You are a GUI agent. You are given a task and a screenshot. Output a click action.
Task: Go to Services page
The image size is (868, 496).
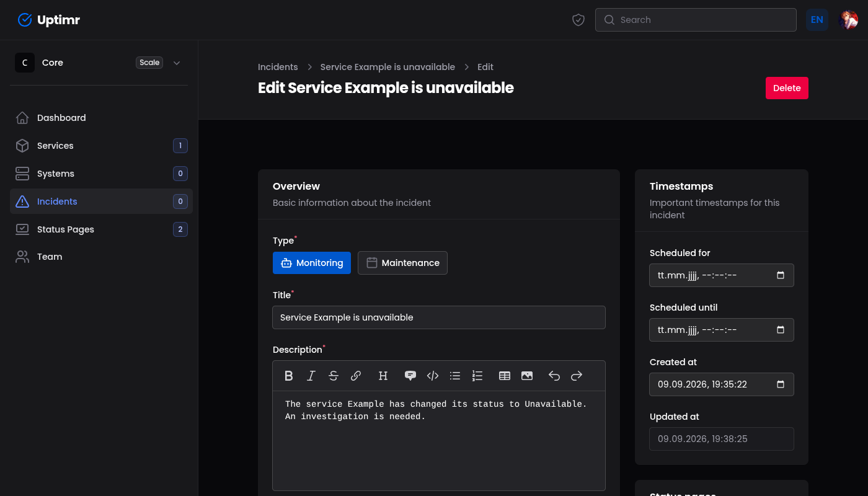(101, 146)
